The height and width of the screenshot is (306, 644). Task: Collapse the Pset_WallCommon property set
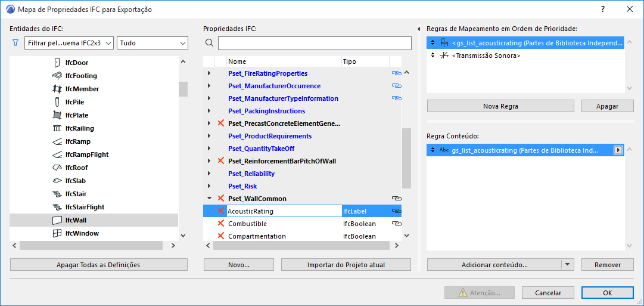[209, 199]
